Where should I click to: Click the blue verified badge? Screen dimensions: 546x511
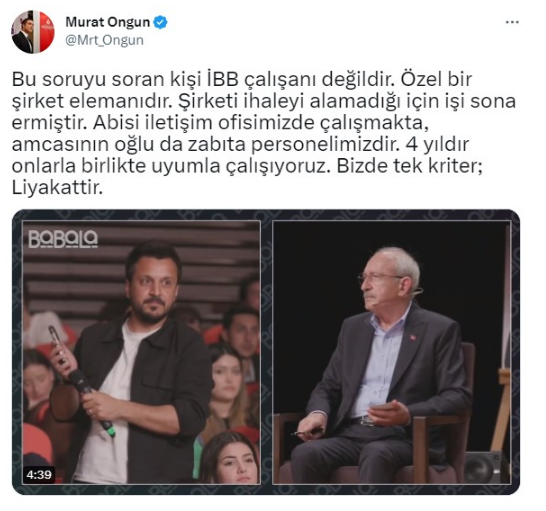160,23
